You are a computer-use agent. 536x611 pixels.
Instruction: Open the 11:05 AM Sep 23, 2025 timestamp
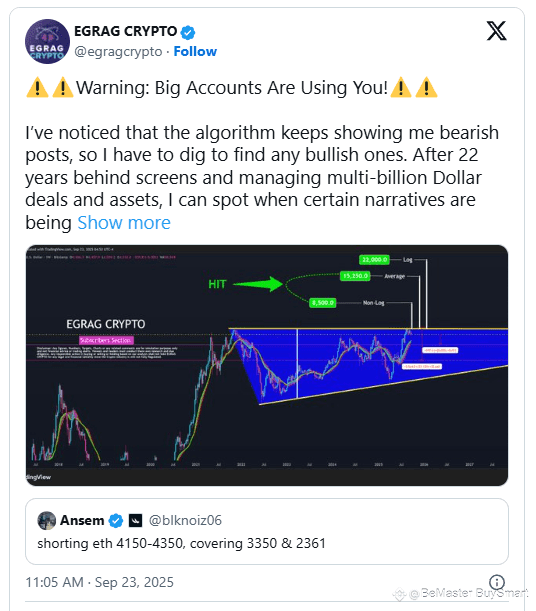99,582
